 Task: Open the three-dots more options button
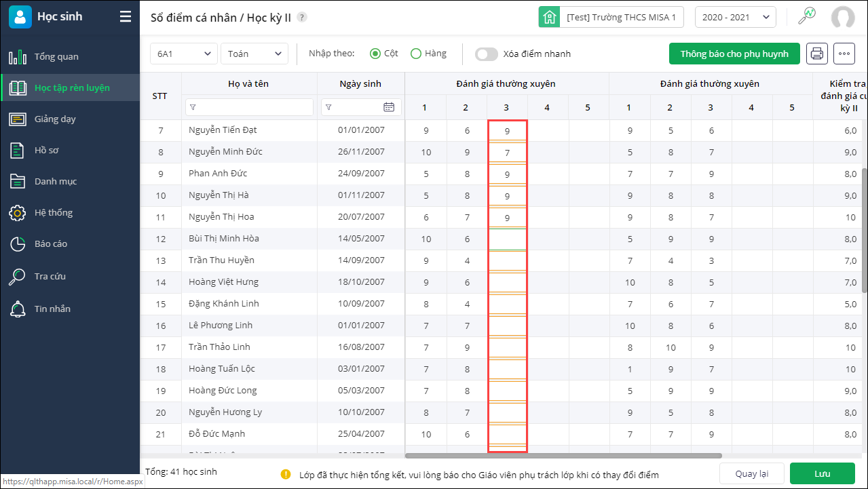[x=844, y=54]
